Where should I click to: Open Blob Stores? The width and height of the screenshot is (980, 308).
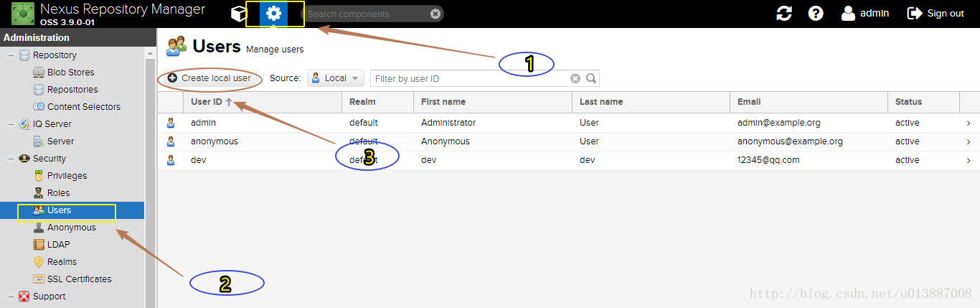click(x=70, y=73)
